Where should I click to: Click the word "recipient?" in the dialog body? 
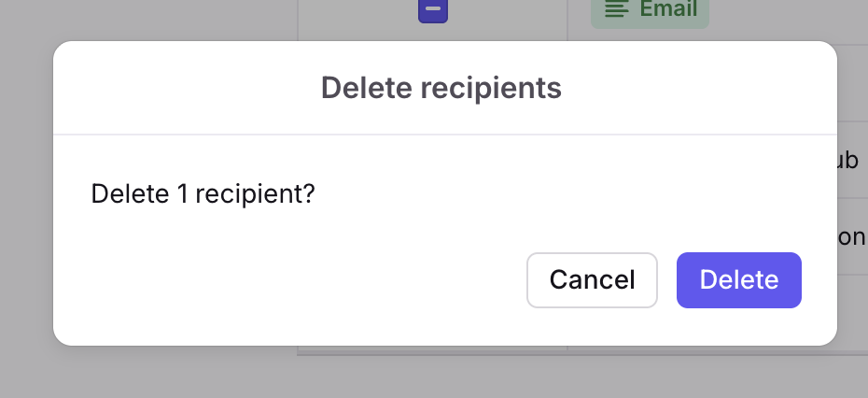pos(255,194)
